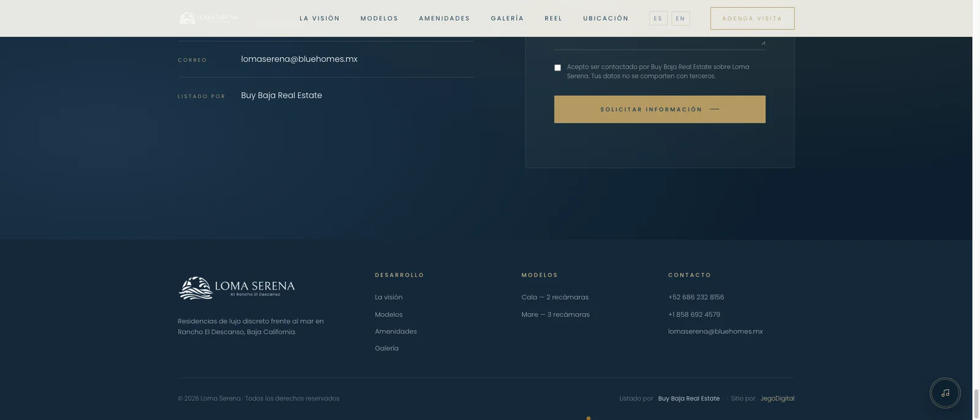Open Galería in top navigation

point(507,18)
